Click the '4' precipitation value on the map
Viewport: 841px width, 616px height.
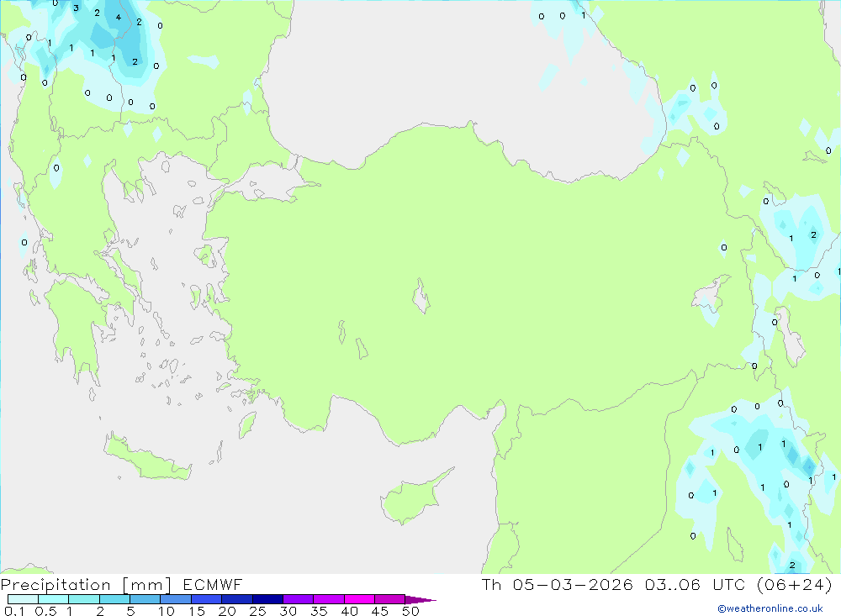pos(119,17)
